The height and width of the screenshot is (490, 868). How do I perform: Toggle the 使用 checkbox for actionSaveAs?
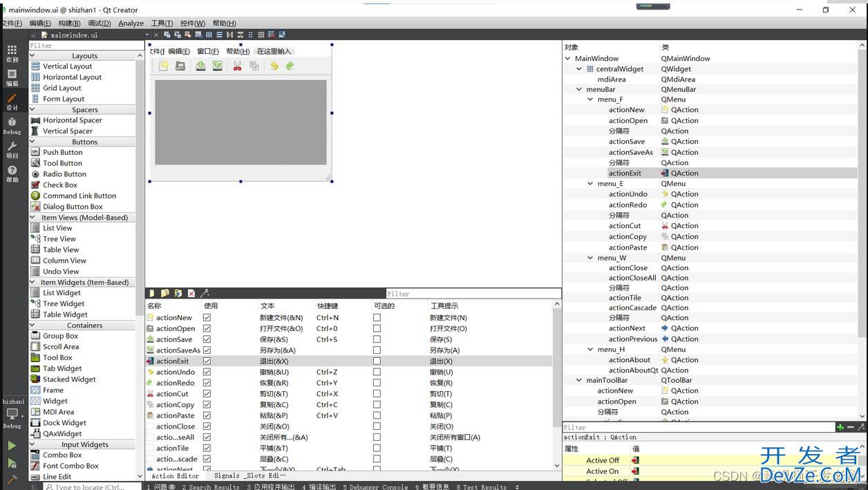tap(207, 350)
